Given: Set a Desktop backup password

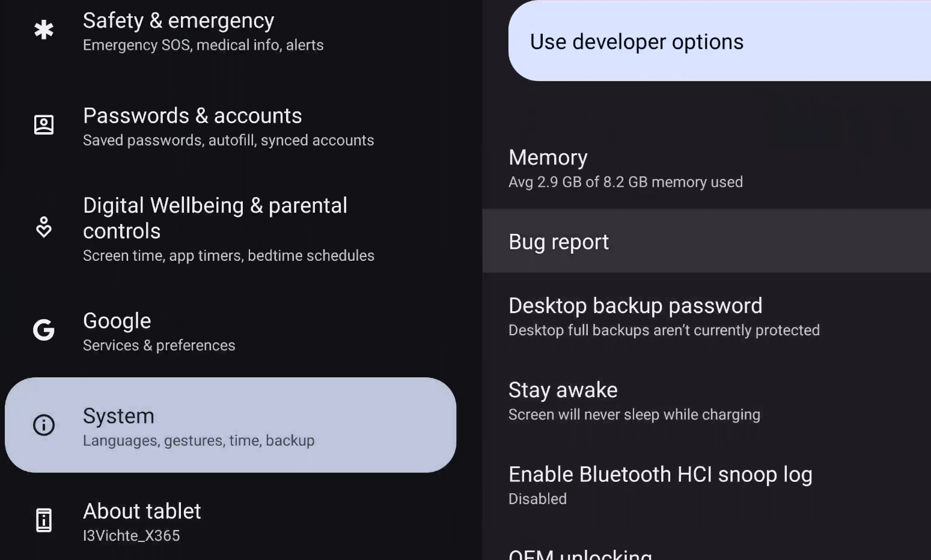Looking at the screenshot, I should pos(664,317).
